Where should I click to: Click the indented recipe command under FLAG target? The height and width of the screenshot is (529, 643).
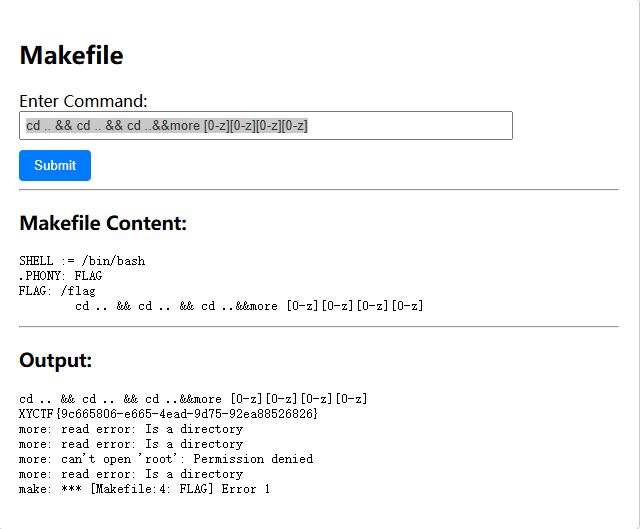click(x=249, y=306)
